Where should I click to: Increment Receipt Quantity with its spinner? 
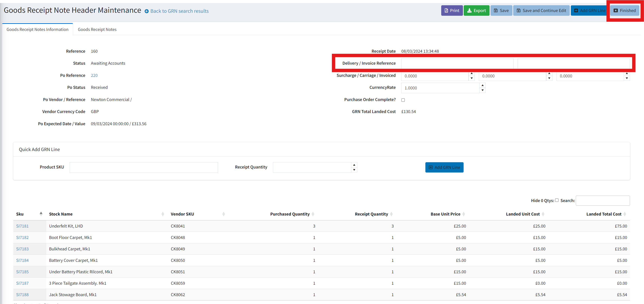coord(354,165)
